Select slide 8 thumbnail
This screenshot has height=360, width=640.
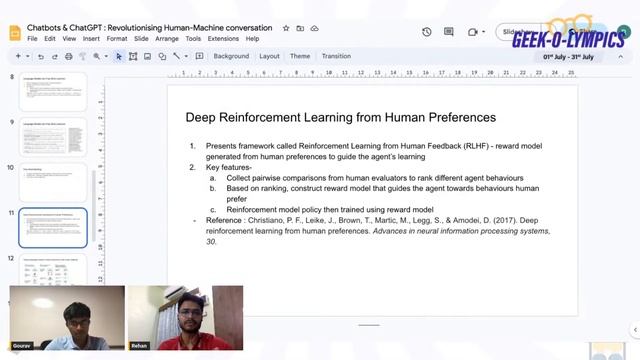pyautogui.click(x=53, y=92)
